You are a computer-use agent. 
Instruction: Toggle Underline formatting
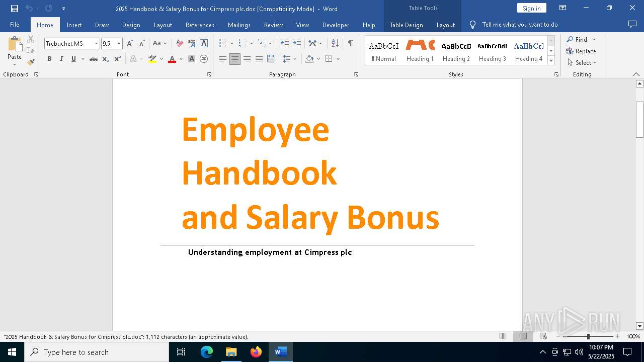point(73,59)
